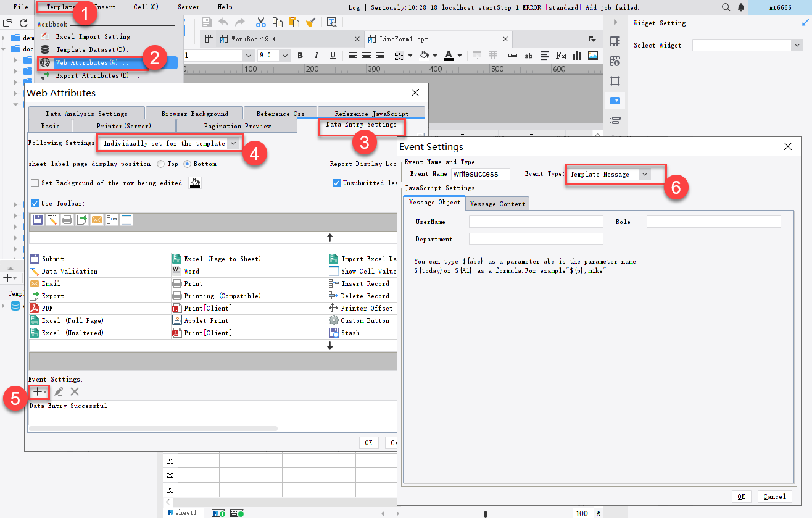
Task: Pick row background color swatch
Action: pos(195,183)
